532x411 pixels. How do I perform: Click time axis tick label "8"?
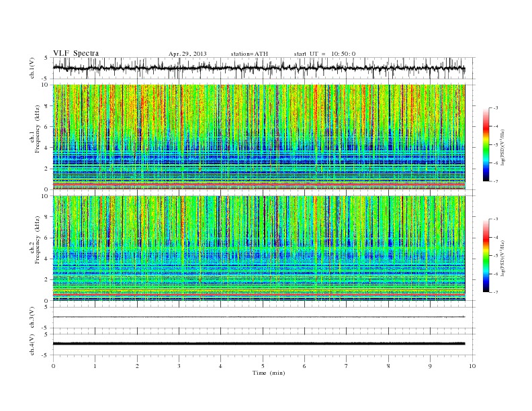point(388,366)
